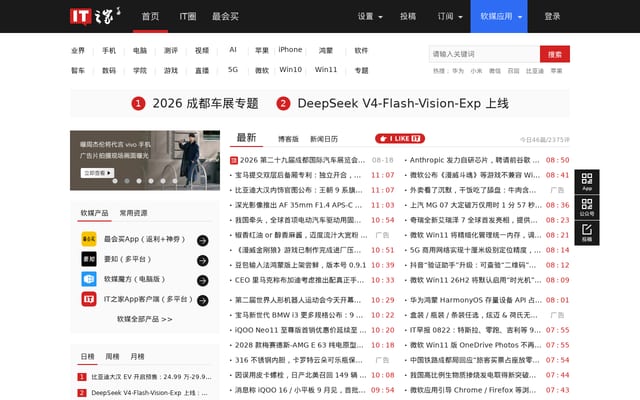640x400 pixels.
Task: Click the arrow button beside IT之家App客户端
Action: pos(202,300)
